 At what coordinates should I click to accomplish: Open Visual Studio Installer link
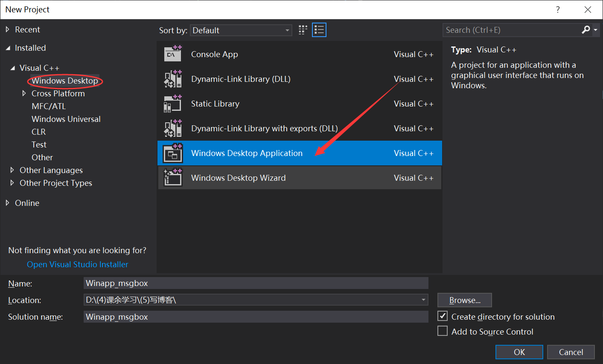(78, 264)
